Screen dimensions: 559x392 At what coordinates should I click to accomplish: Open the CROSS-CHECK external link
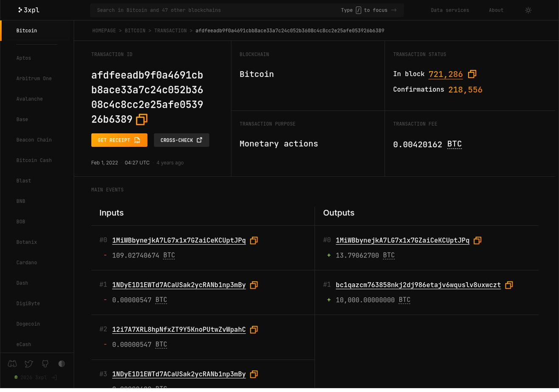[x=181, y=140]
